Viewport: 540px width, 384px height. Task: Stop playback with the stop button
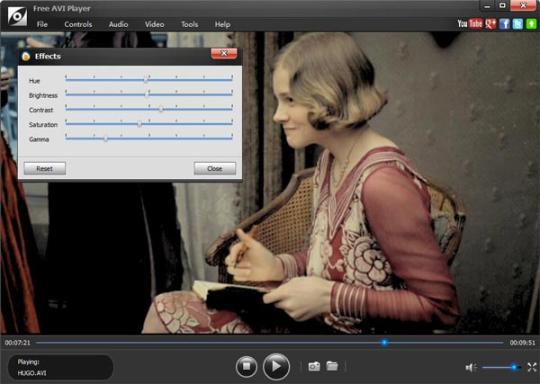[x=246, y=366]
